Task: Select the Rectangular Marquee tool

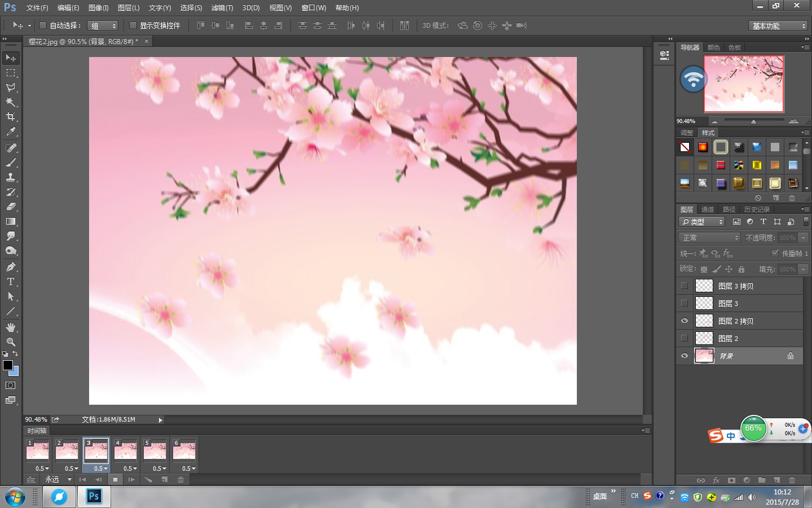Action: (11, 73)
